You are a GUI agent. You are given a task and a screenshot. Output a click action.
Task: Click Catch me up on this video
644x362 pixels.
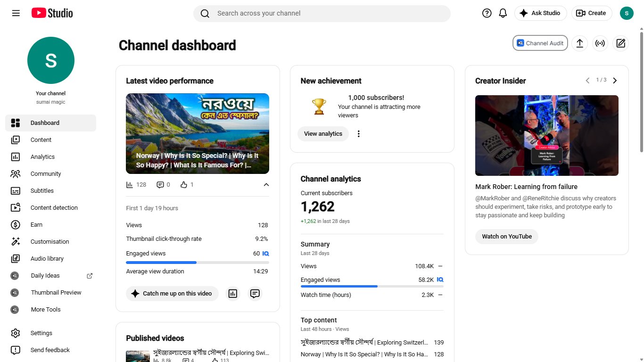click(172, 294)
